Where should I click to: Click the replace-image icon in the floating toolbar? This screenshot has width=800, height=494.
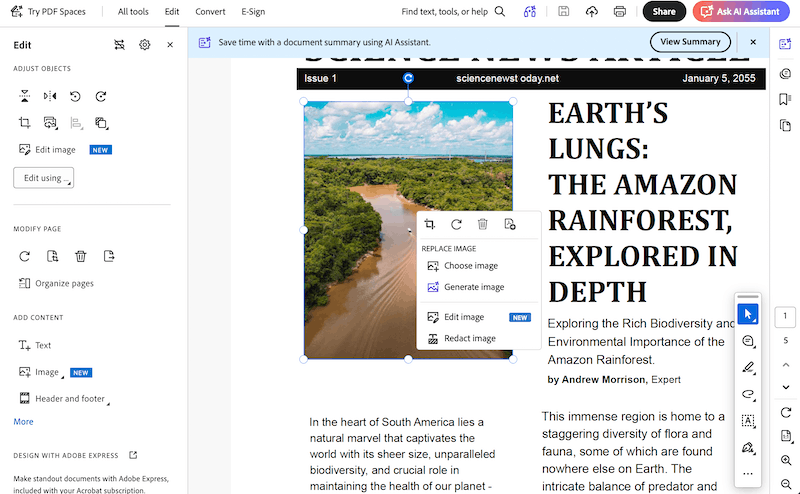tap(510, 224)
